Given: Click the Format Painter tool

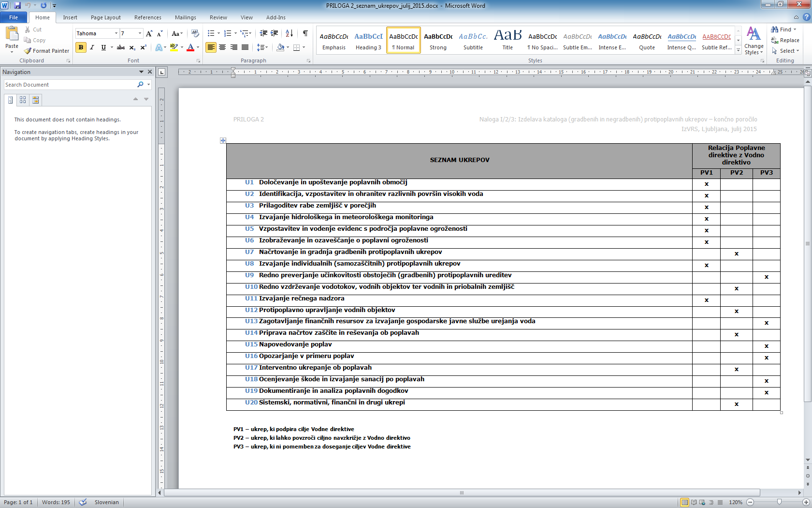Looking at the screenshot, I should coord(47,51).
